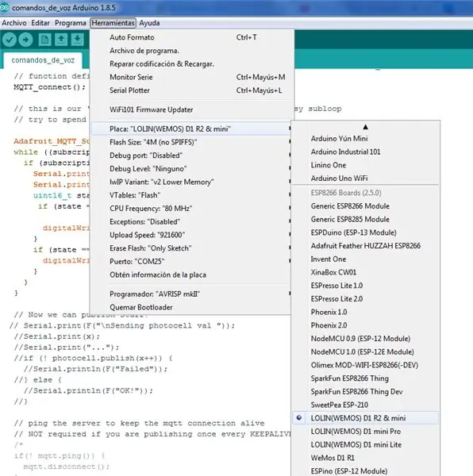
Task: Select Phoenix 1.0 board
Action: click(x=366, y=312)
